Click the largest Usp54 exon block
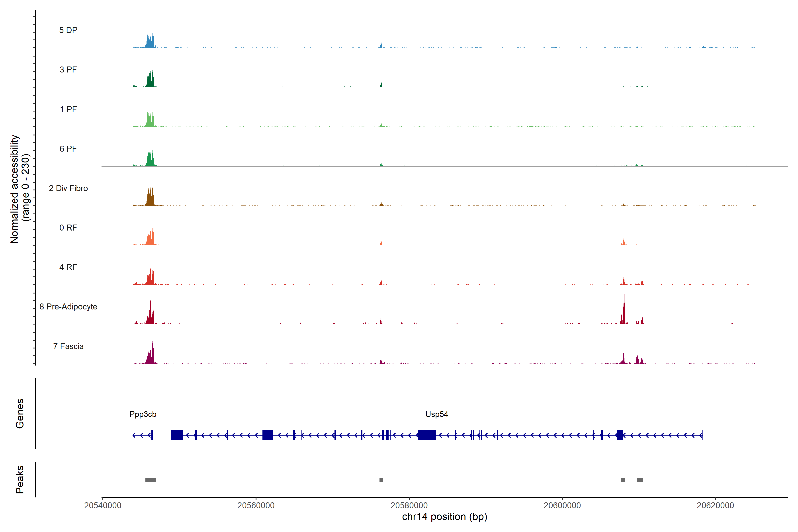Screen dimensions: 798x532 pos(427,435)
